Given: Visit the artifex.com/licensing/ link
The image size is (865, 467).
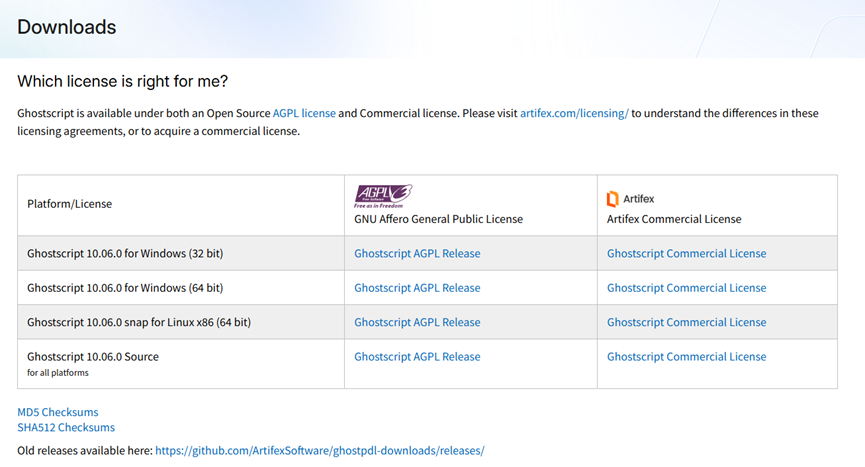Looking at the screenshot, I should pyautogui.click(x=574, y=113).
